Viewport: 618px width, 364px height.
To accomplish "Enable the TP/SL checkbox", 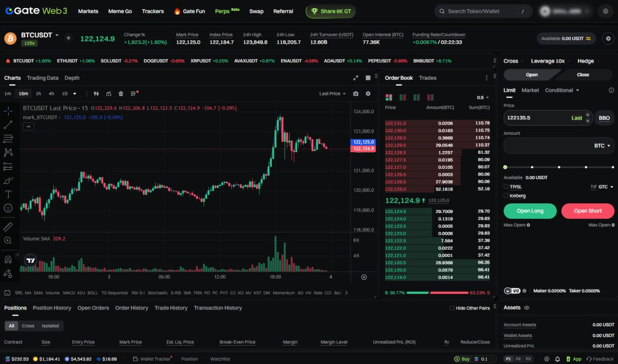I will click(x=506, y=187).
